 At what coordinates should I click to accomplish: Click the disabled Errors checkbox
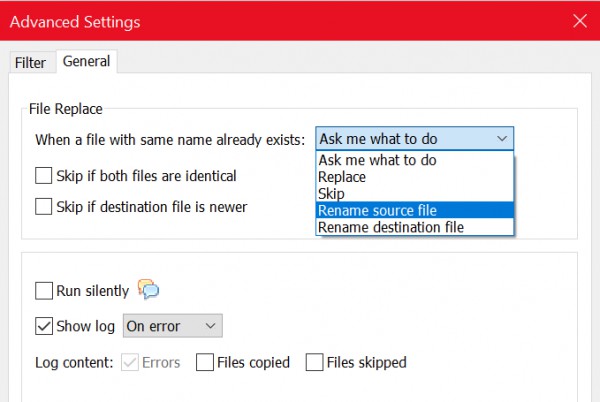(130, 362)
